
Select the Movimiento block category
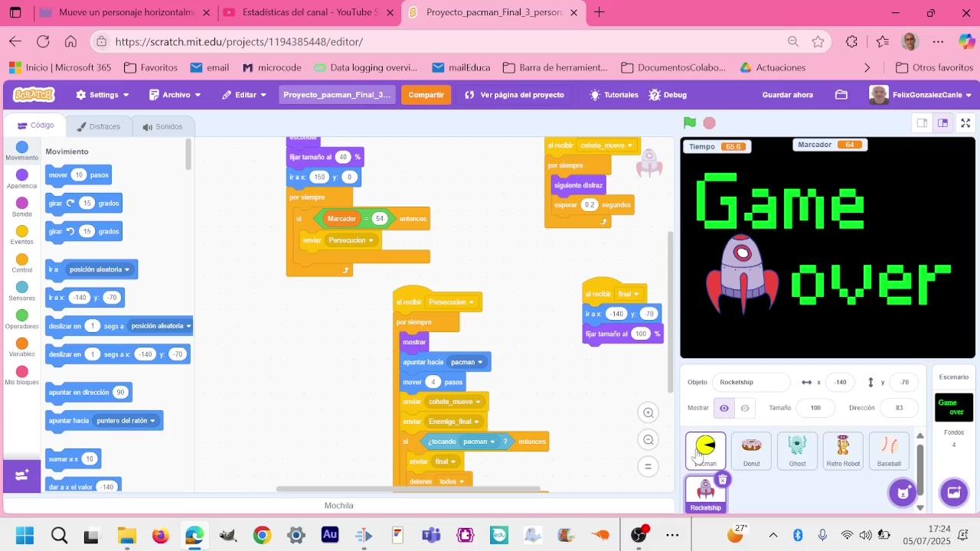22,152
